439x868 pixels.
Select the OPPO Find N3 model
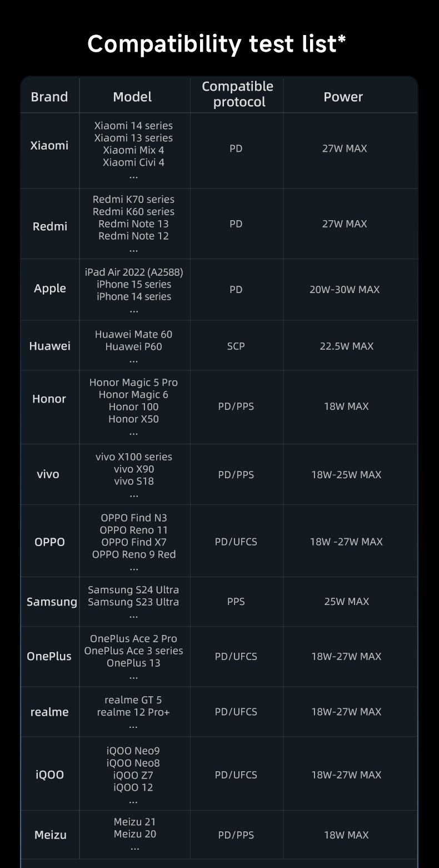(134, 518)
